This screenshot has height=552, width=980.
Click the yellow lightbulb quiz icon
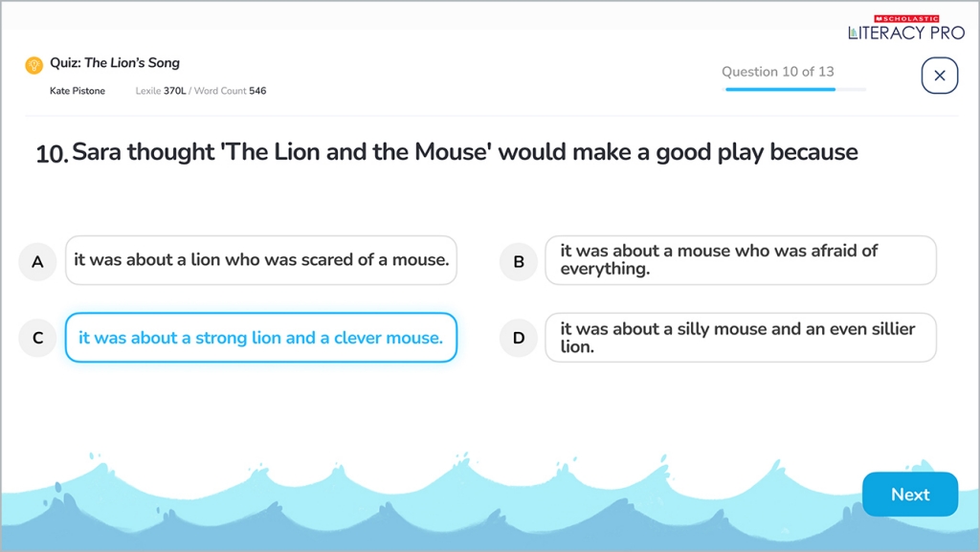[x=34, y=65]
